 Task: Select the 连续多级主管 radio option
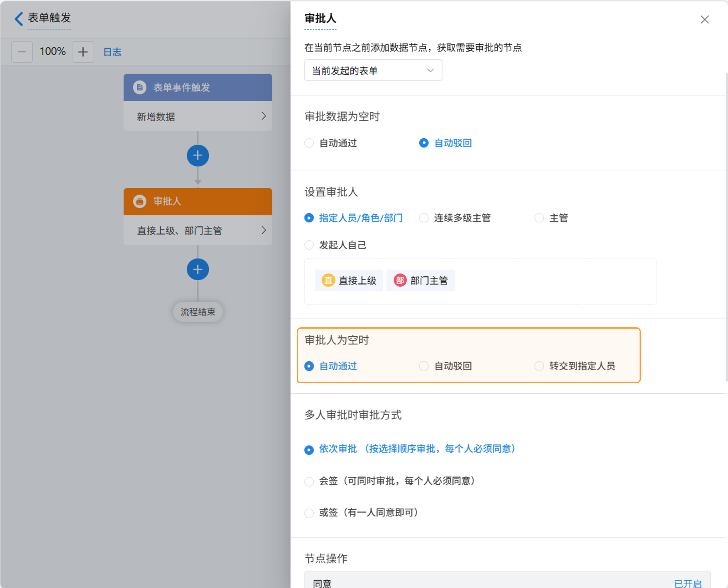(x=424, y=218)
